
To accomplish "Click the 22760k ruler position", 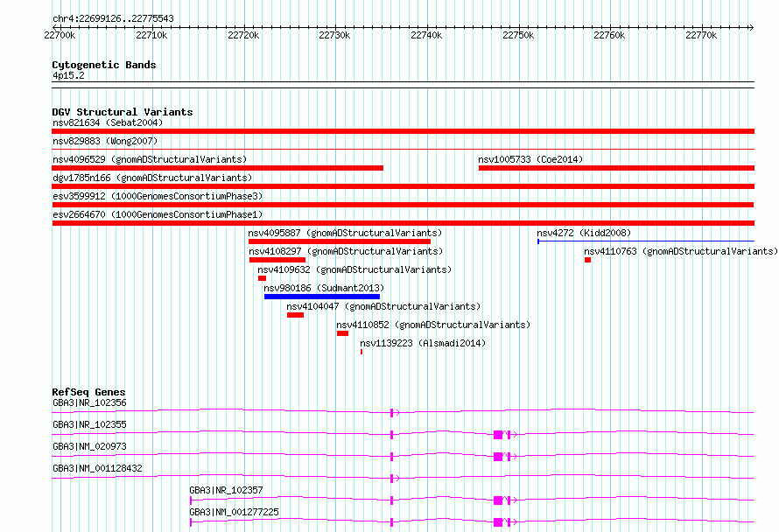I will point(609,35).
